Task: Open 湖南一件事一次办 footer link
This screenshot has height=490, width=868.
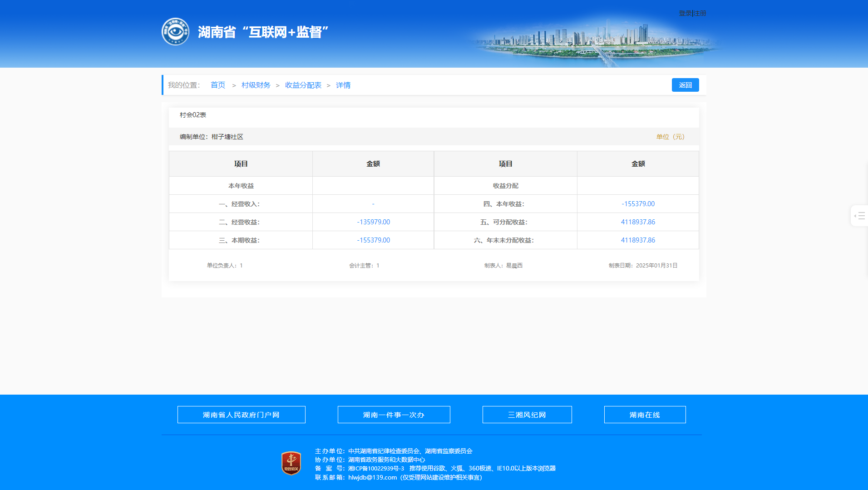Action: click(394, 415)
